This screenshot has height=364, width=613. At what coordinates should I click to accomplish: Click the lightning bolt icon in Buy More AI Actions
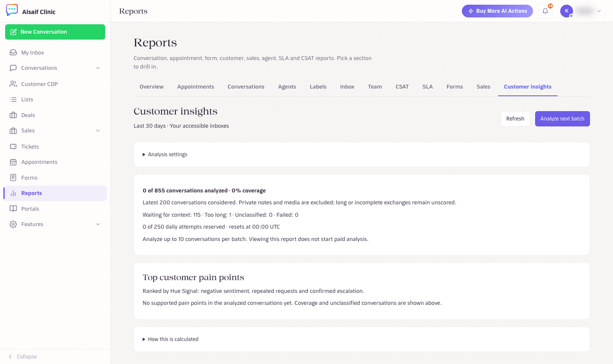[471, 11]
